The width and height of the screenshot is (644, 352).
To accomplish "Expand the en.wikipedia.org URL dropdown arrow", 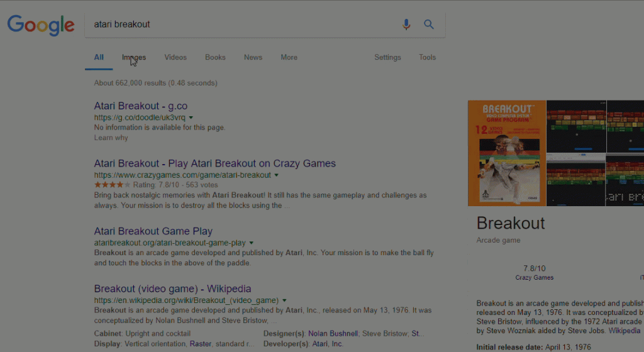I will pyautogui.click(x=284, y=300).
